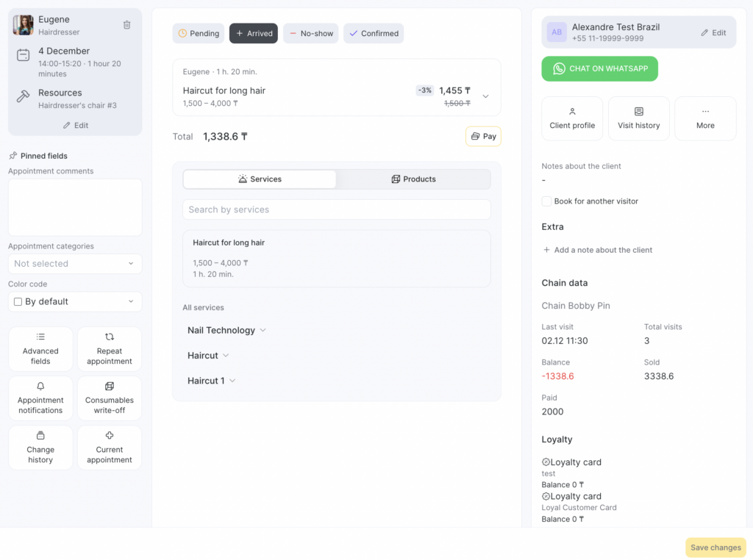The height and width of the screenshot is (560, 753).
Task: Open Advanced fields panel
Action: (x=40, y=349)
